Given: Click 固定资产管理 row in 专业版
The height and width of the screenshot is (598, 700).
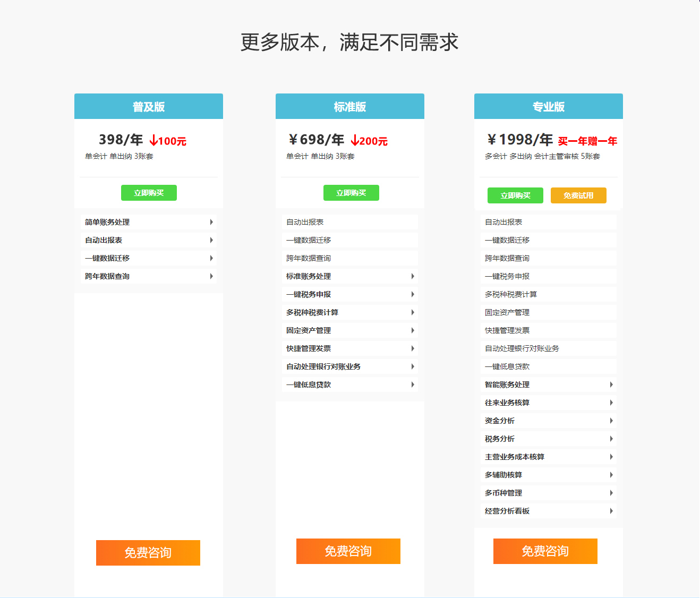Looking at the screenshot, I should pos(549,312).
